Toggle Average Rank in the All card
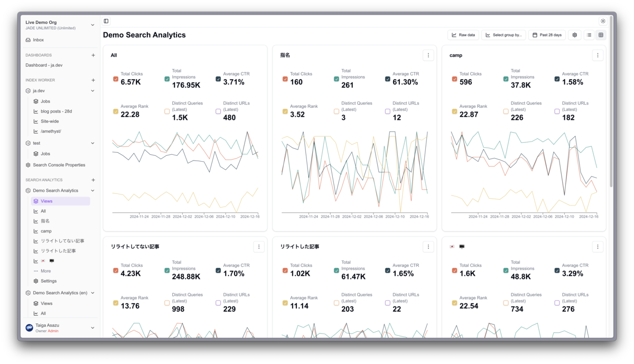Screen dimensions: 634x364 click(x=116, y=111)
